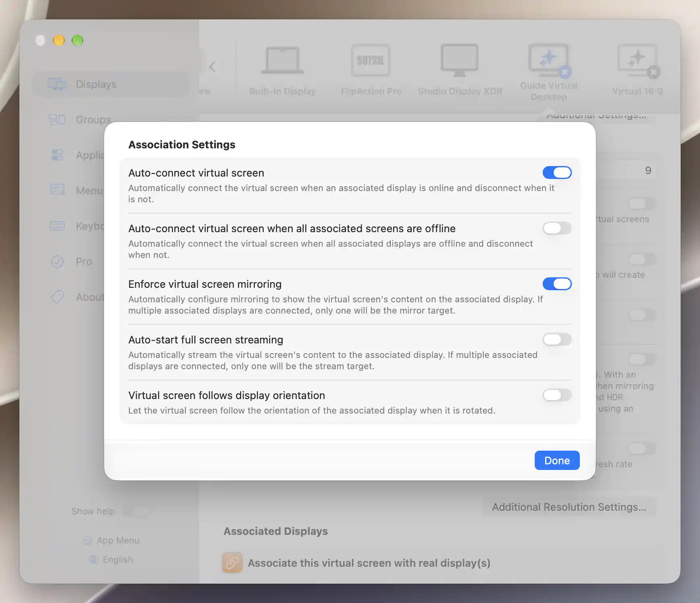Disable Auto-connect virtual screen toggle

coord(557,173)
